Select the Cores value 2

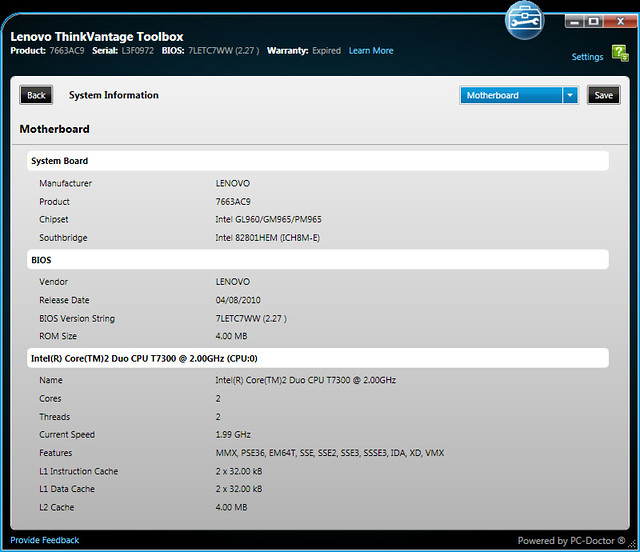point(218,398)
